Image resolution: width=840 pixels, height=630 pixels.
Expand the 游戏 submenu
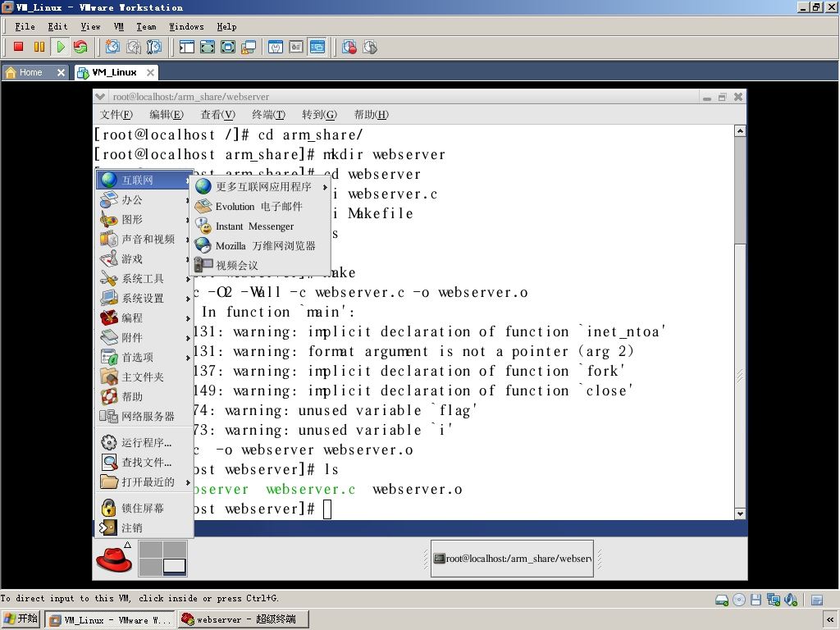[x=144, y=258]
